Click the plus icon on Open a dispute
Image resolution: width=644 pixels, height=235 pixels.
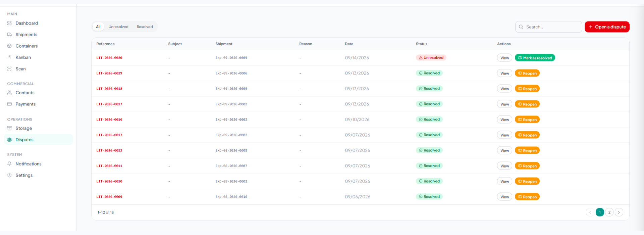coord(591,27)
